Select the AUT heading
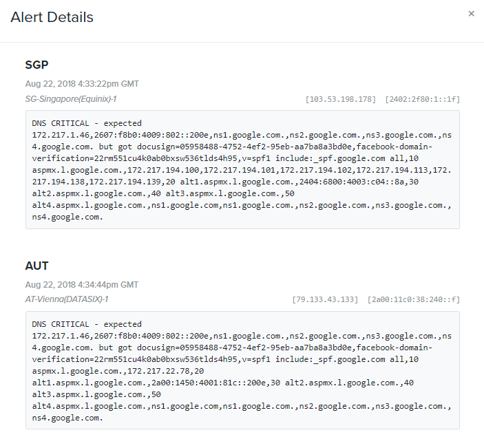 click(36, 266)
